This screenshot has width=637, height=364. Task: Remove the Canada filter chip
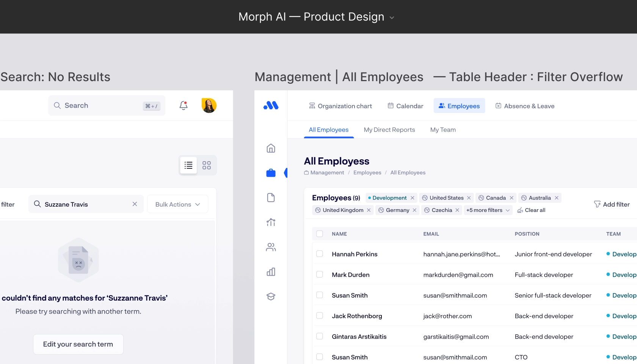(511, 198)
